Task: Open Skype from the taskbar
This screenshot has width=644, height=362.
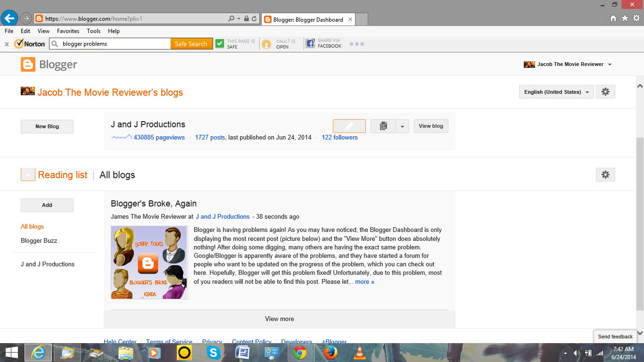Action: click(x=213, y=353)
